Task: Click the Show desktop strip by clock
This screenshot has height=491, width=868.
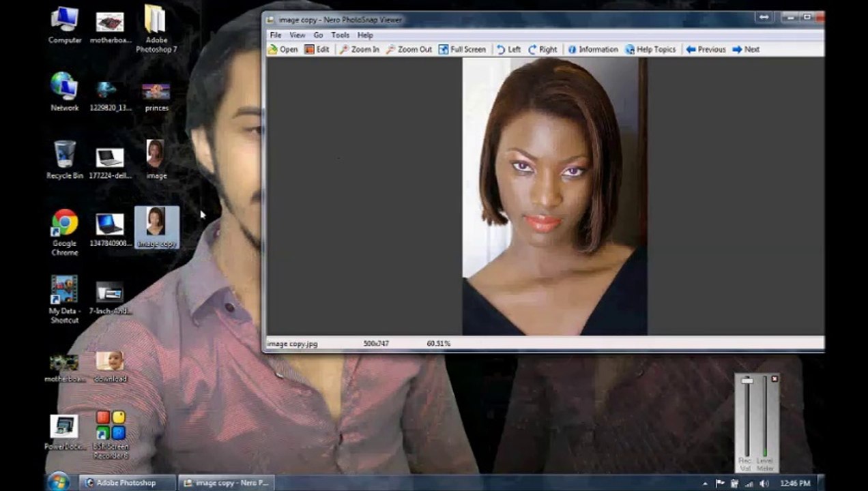Action: point(820,483)
